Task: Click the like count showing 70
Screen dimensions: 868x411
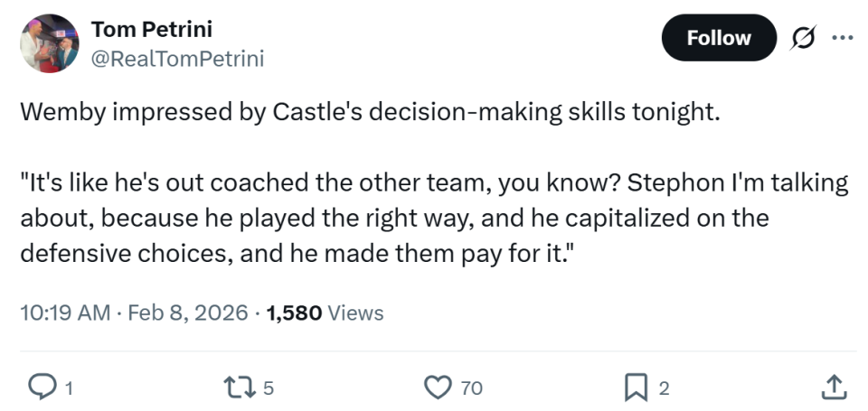Action: coord(471,388)
